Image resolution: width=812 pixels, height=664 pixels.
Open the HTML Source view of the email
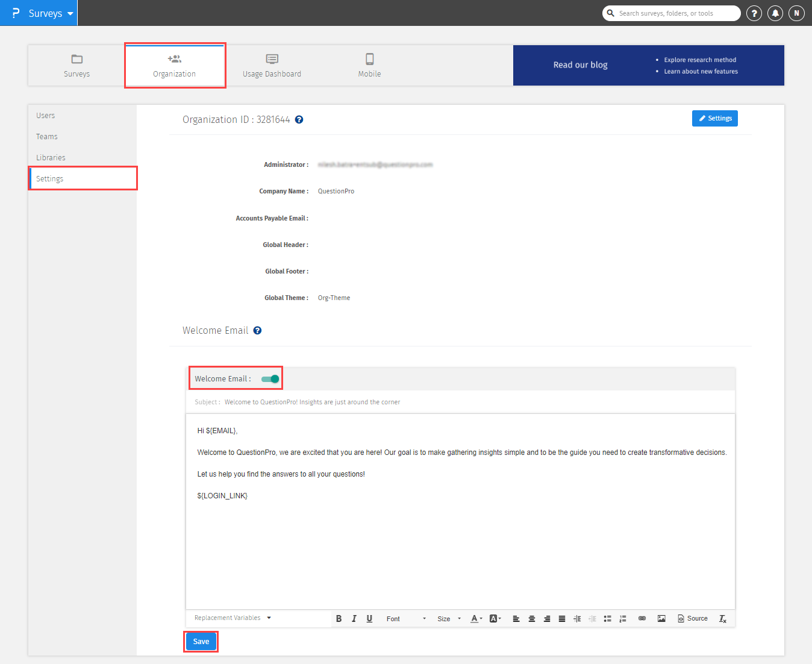[692, 618]
